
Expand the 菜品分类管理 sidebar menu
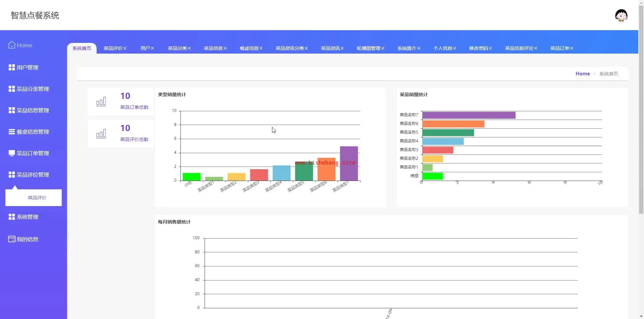pyautogui.click(x=34, y=89)
